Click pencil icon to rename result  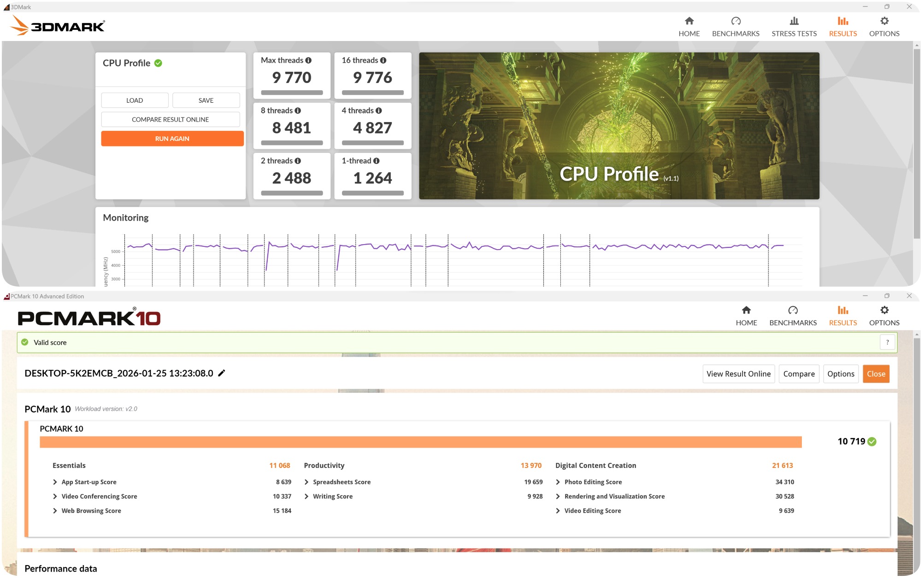(222, 373)
